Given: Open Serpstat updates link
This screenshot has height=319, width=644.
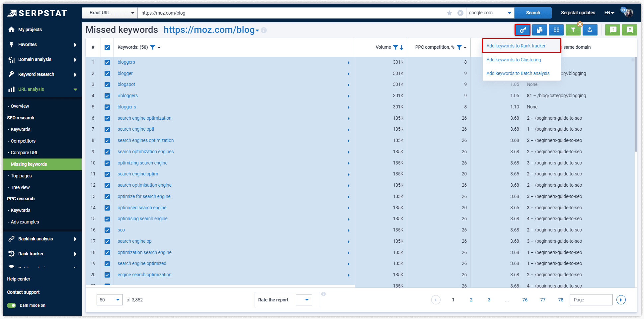Looking at the screenshot, I should coord(578,13).
